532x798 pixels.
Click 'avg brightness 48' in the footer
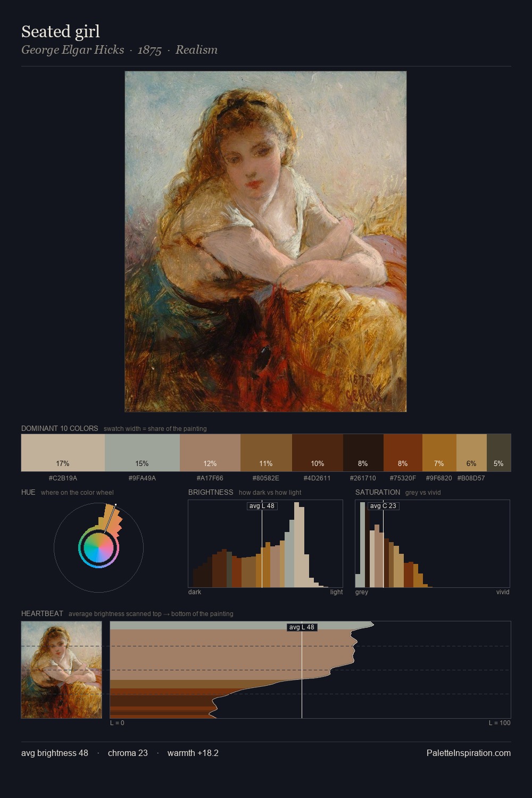click(55, 753)
